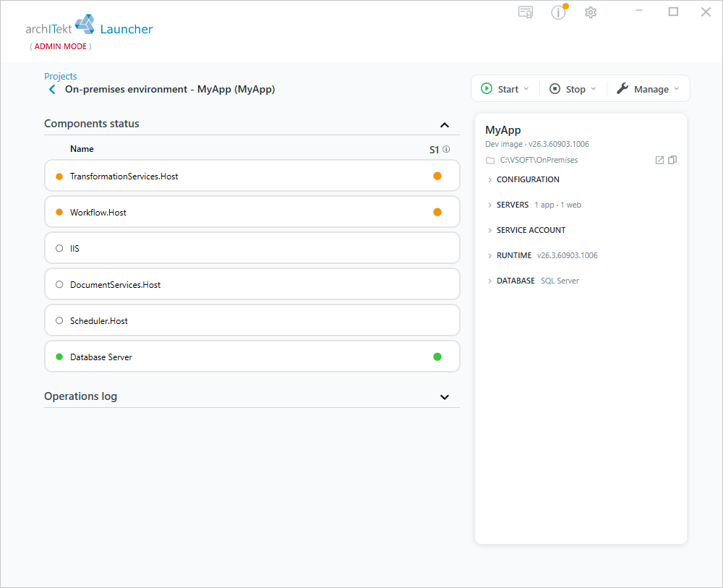Expand the SERVERS section
The height and width of the screenshot is (588, 723).
(534, 205)
